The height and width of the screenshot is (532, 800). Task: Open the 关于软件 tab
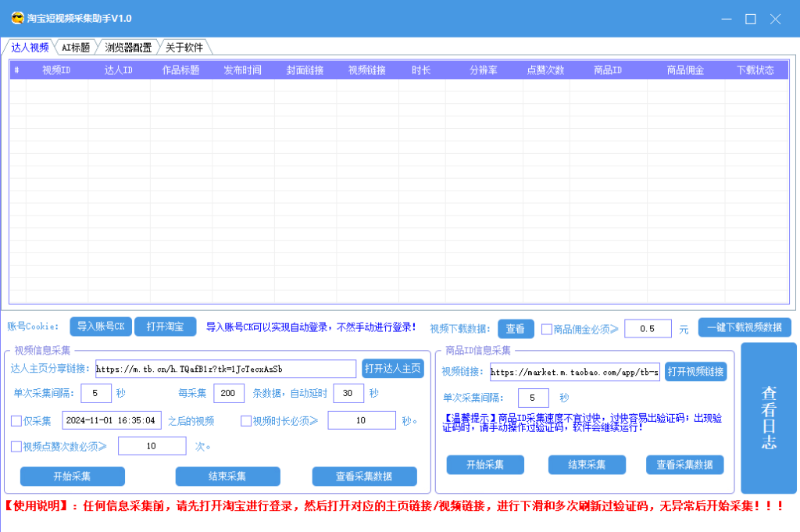tap(184, 48)
